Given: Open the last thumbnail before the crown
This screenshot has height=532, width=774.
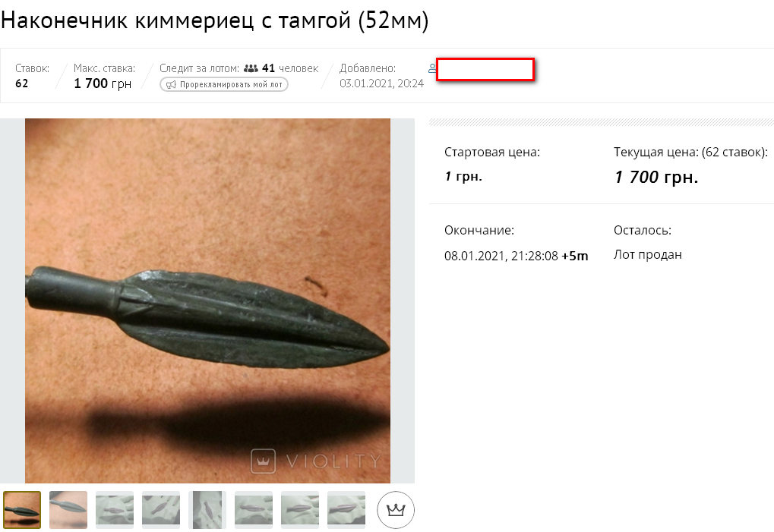Looking at the screenshot, I should pyautogui.click(x=346, y=510).
